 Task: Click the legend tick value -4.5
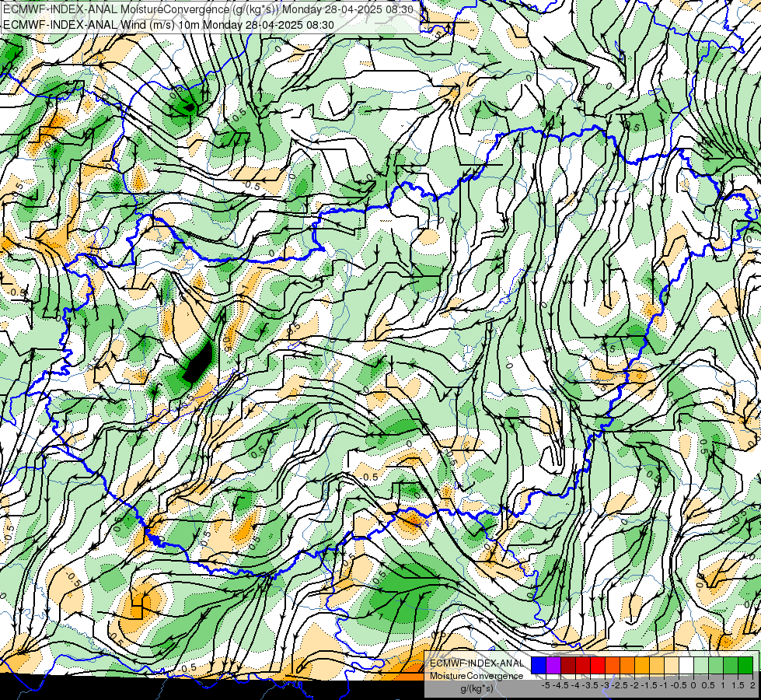560,685
